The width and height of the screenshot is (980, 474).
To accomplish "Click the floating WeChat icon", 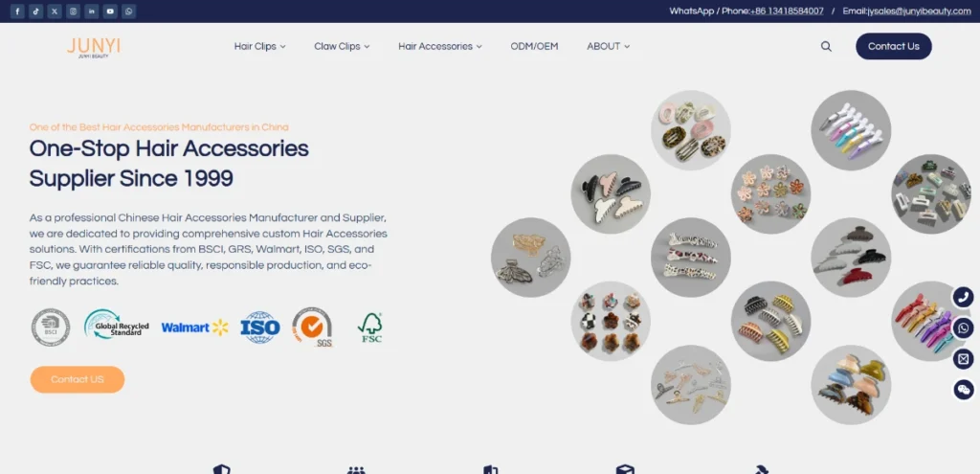I will tap(964, 390).
